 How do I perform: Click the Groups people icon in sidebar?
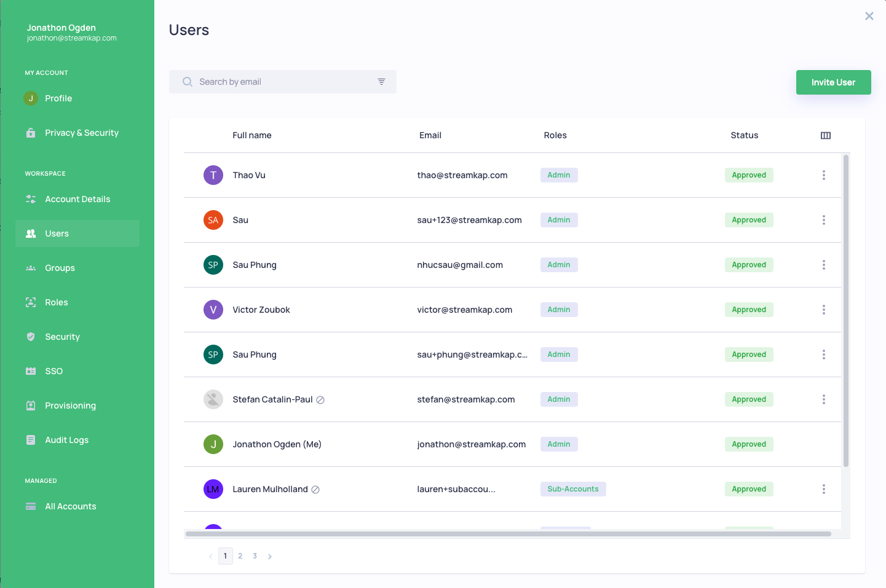[30, 267]
